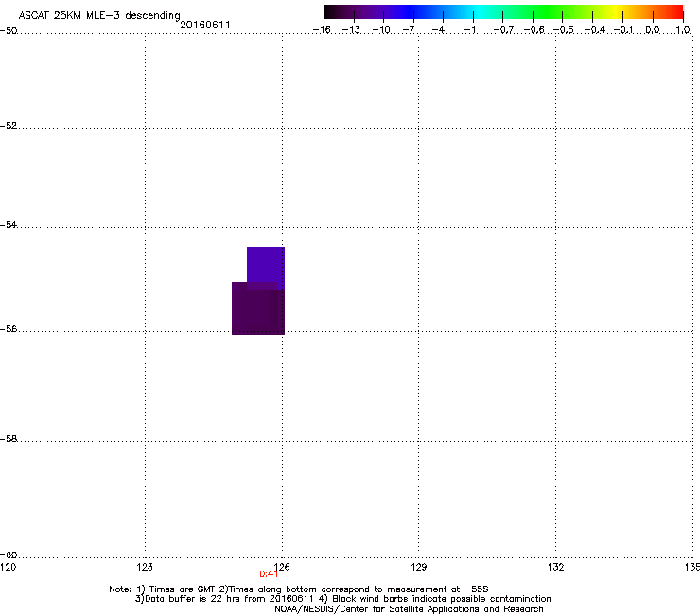Click the NOAA/NESDIS credit line
This screenshot has width=700, height=615.
[x=409, y=609]
